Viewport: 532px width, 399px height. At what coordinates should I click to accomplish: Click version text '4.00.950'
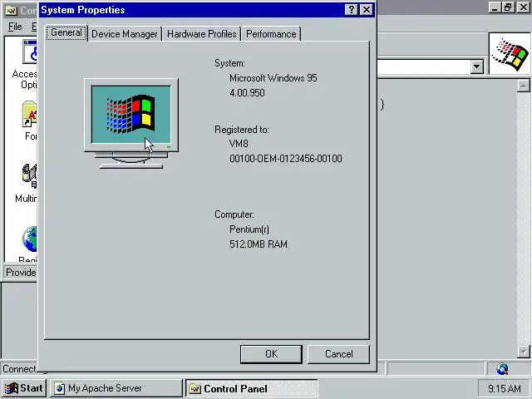tap(247, 93)
